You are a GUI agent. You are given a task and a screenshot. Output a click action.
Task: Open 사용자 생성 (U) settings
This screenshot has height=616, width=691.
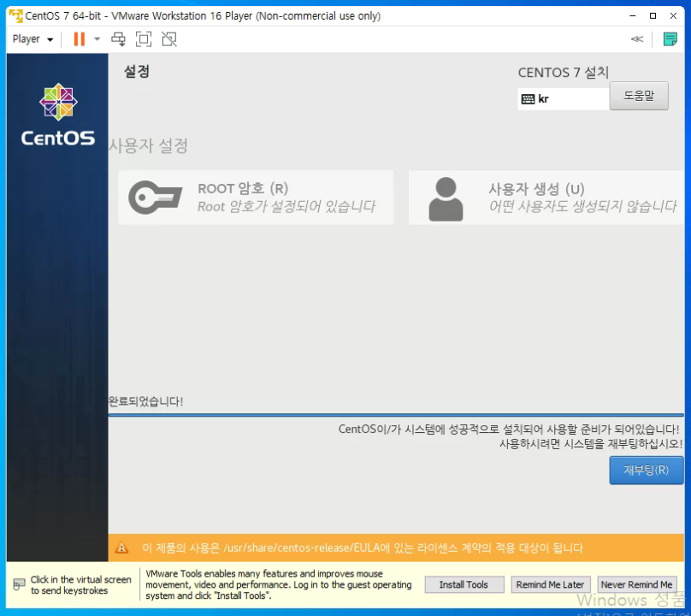click(x=546, y=198)
